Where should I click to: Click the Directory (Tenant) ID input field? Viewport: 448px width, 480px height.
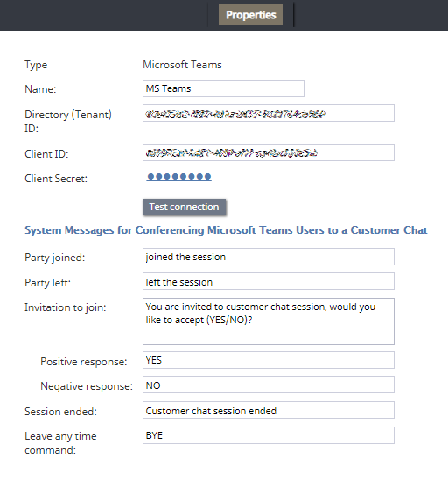tap(269, 113)
